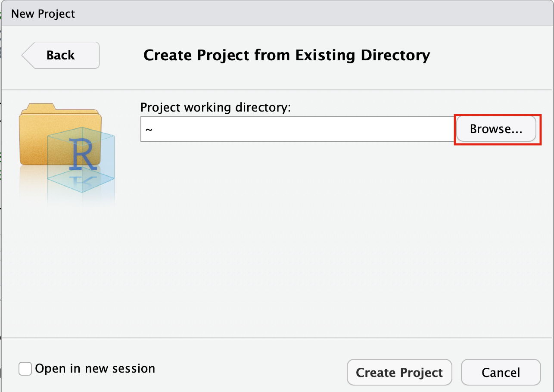
Task: Click the yellow folder icon
Action: tap(39, 138)
